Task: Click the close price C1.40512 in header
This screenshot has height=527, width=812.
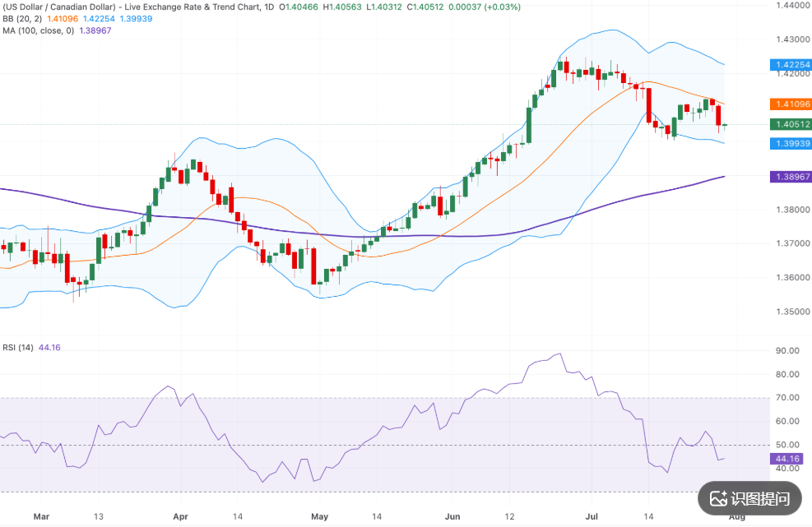Action: pos(425,7)
